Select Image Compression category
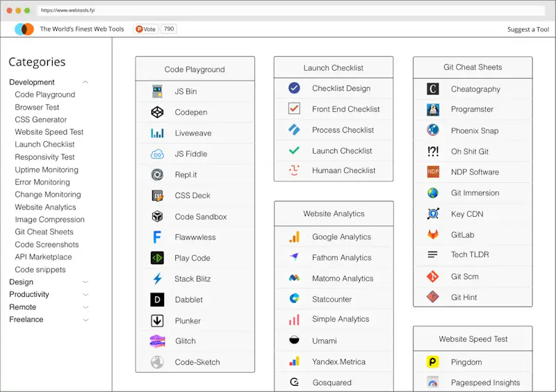This screenshot has width=556, height=392. (49, 220)
